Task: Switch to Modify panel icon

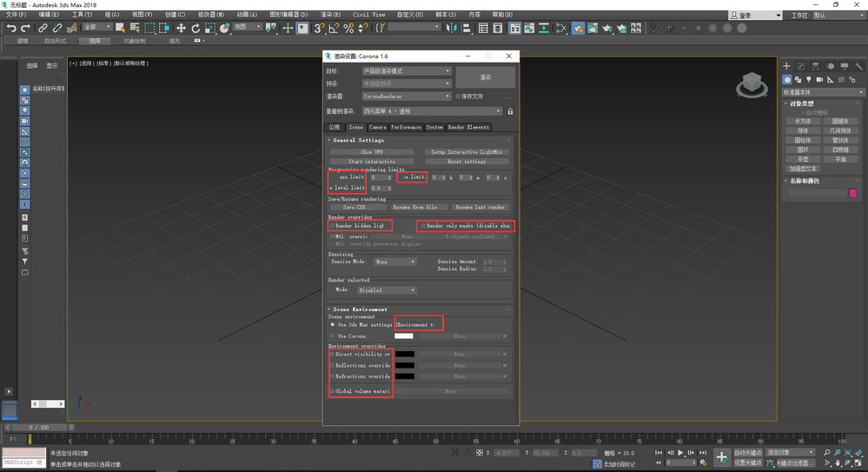Action: (801, 66)
